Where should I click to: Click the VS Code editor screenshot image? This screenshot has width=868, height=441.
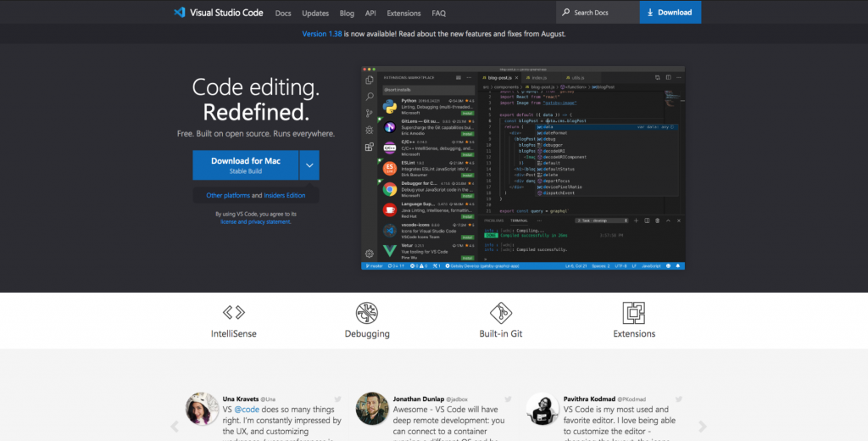(523, 168)
